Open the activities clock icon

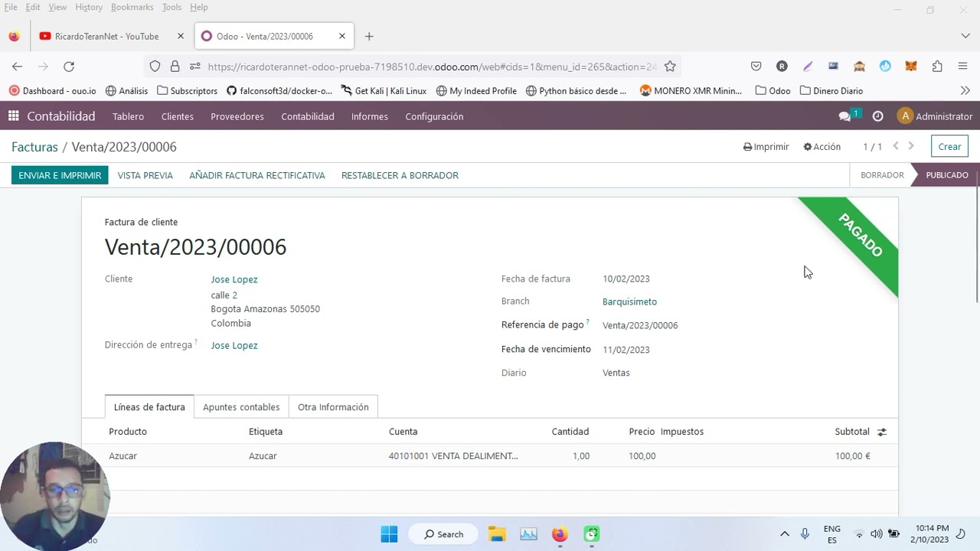coord(878,116)
